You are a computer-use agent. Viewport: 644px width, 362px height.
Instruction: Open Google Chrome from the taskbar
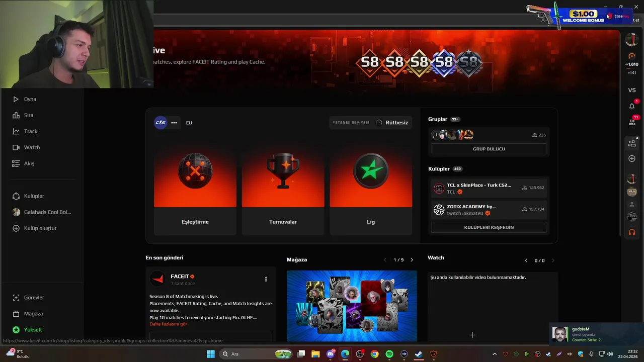pyautogui.click(x=374, y=354)
